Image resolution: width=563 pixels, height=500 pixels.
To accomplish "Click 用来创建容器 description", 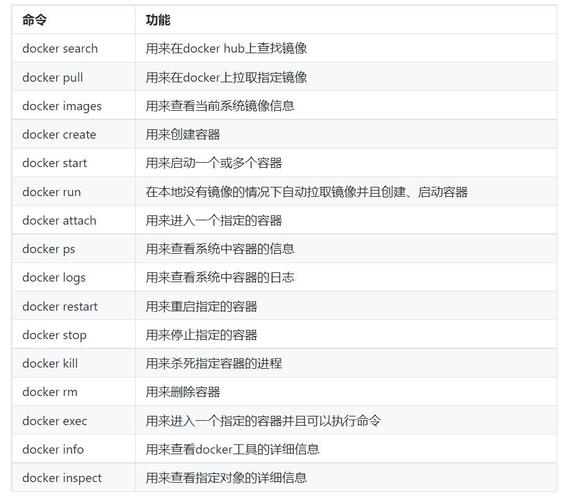I will pyautogui.click(x=183, y=135).
